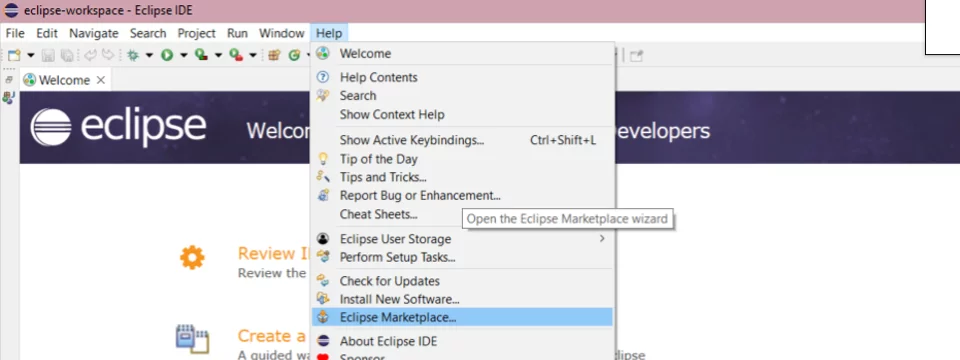Viewport: 960px width, 360px height.
Task: Close the Welcome tab
Action: click(x=101, y=80)
